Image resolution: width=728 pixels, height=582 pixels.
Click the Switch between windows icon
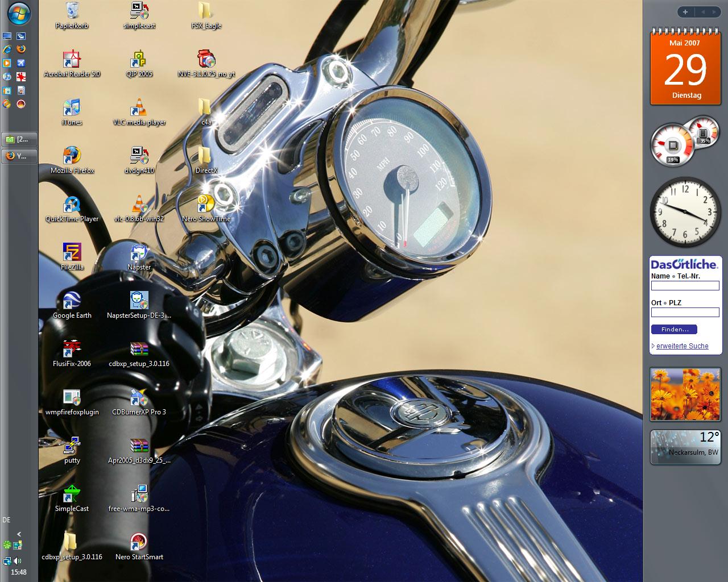[21, 36]
